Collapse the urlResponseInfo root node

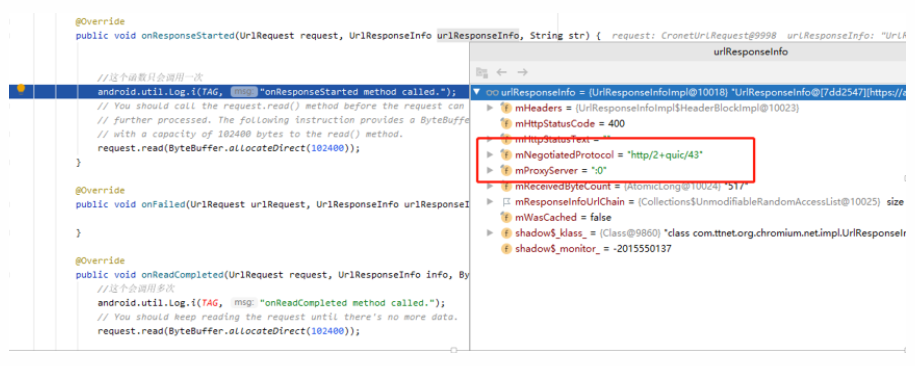477,92
